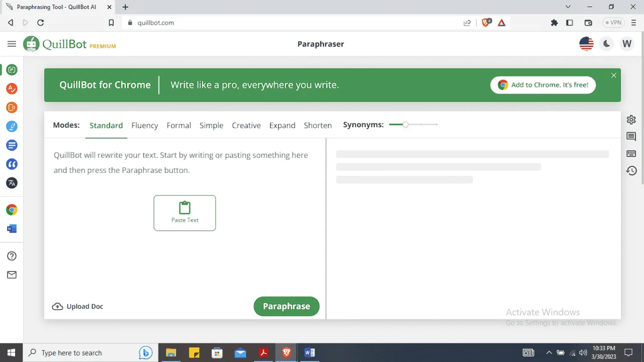644x362 pixels.
Task: Open the W account avatar
Action: [627, 44]
